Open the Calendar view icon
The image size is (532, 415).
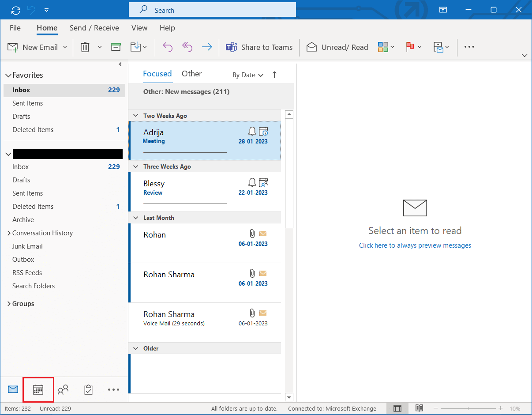pyautogui.click(x=38, y=390)
